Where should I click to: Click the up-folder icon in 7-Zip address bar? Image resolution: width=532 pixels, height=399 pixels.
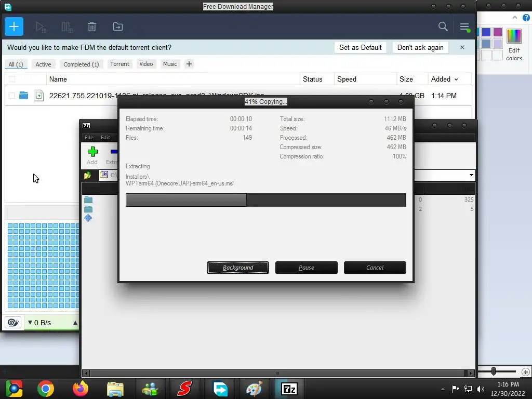point(87,175)
